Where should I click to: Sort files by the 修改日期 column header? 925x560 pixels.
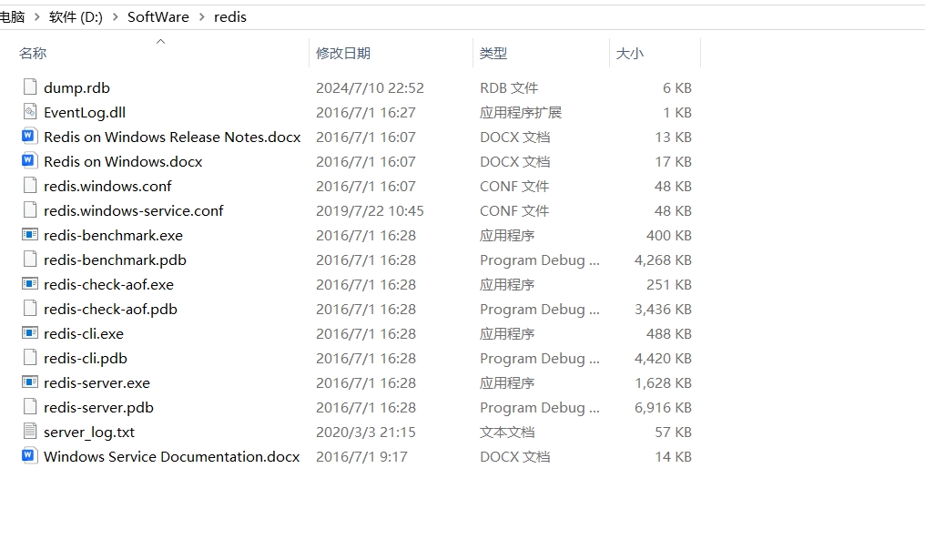[342, 53]
